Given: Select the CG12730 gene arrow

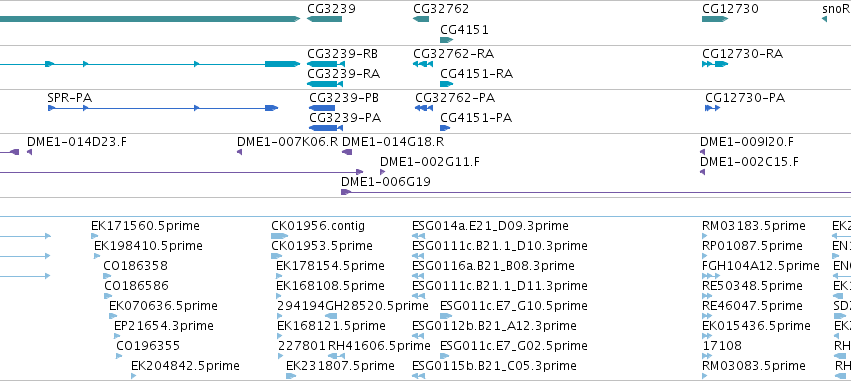Looking at the screenshot, I should [x=715, y=19].
